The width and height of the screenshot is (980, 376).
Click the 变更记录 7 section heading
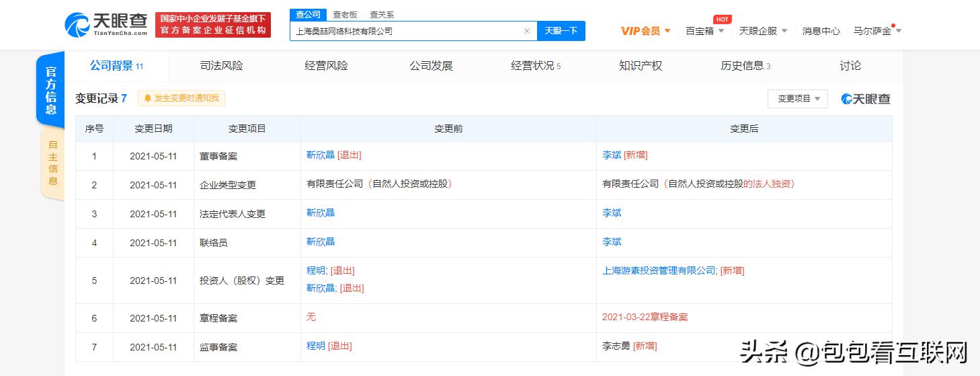click(101, 98)
